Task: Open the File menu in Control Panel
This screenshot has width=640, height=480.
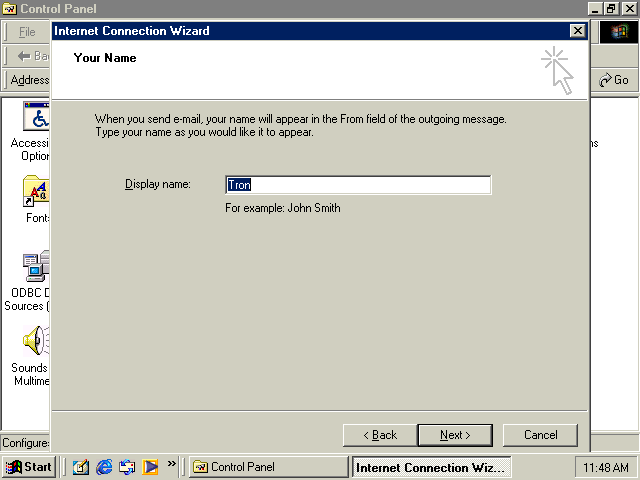Action: (x=27, y=32)
